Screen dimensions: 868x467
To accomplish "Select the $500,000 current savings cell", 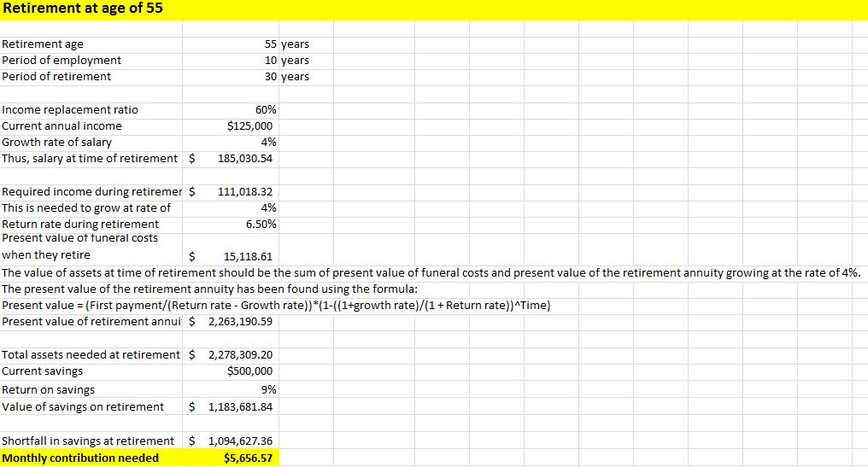I will coord(250,371).
